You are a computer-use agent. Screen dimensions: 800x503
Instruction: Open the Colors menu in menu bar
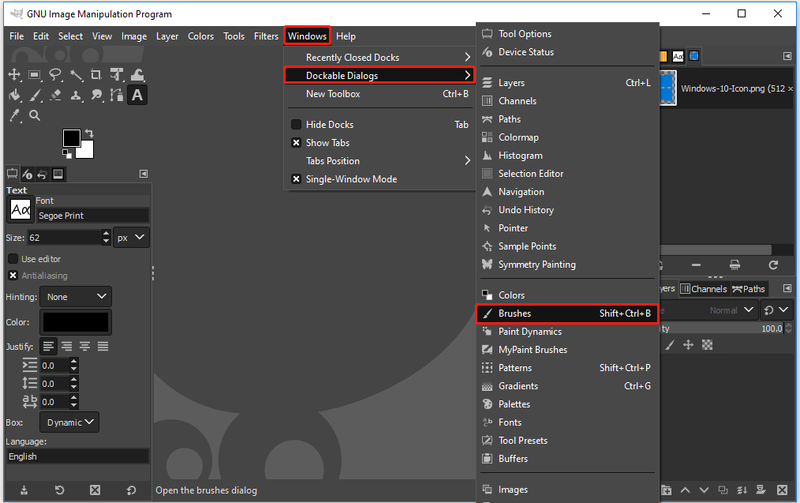[201, 36]
